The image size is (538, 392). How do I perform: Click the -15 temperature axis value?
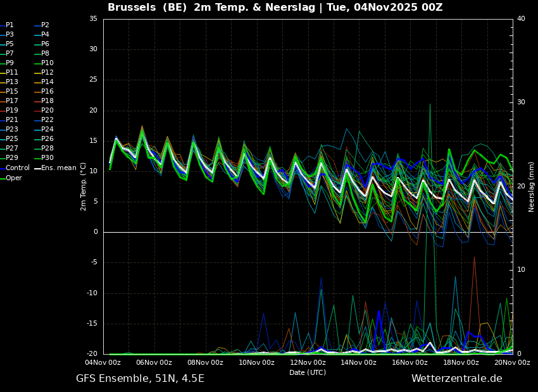(92, 324)
